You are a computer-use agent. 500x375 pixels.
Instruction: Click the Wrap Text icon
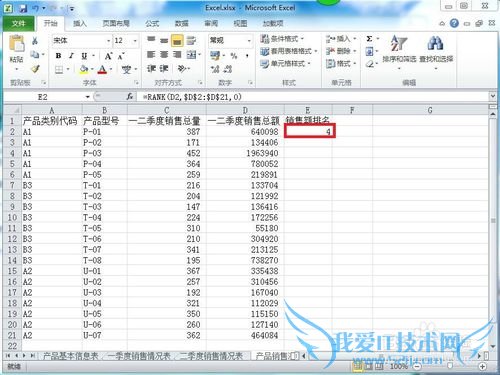191,41
